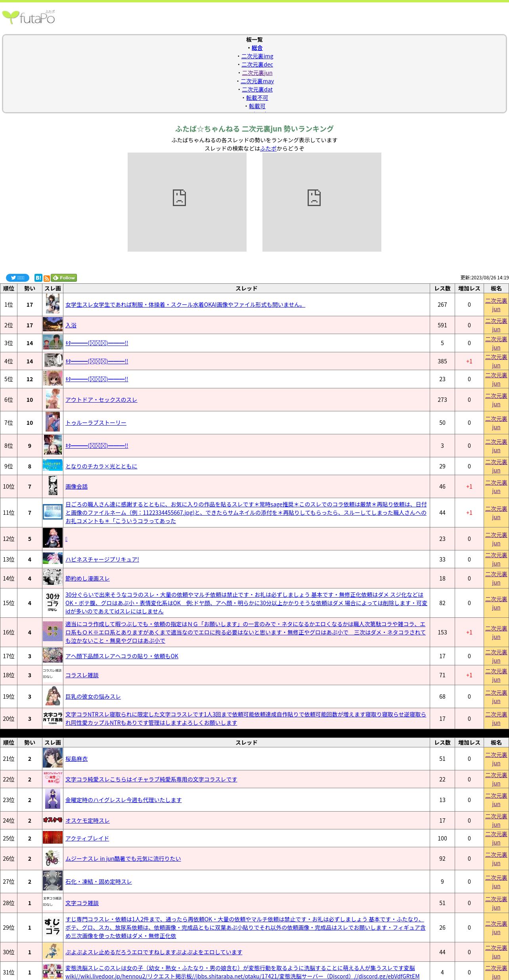Open the 転載不可 board link

257,98
